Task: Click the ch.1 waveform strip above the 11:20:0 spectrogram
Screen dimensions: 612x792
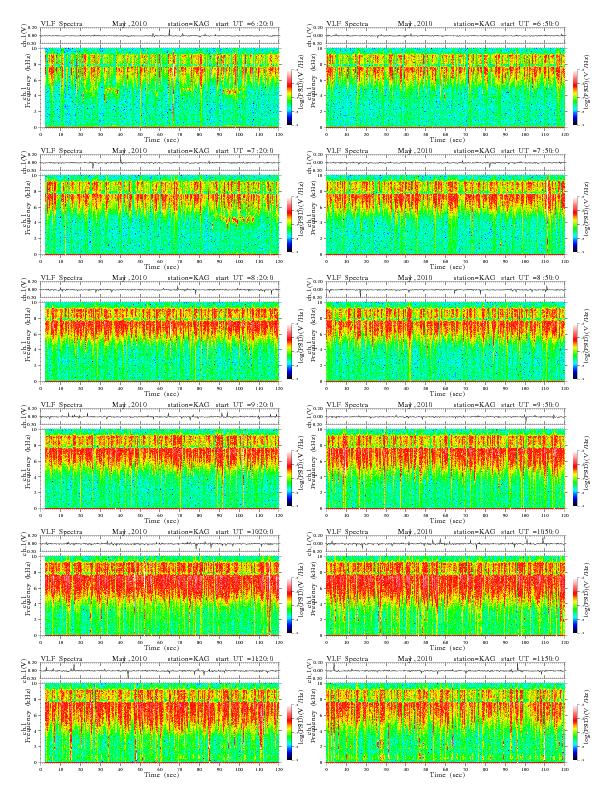Action: (160, 671)
